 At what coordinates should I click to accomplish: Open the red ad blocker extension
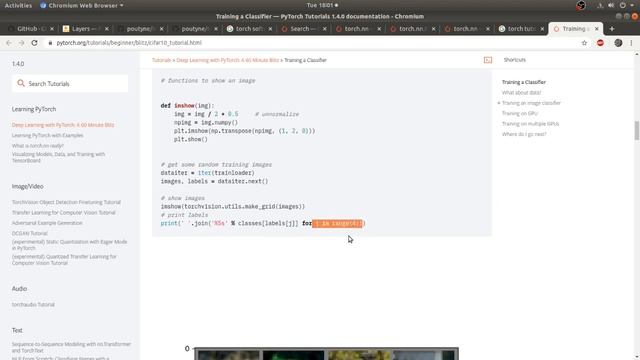600,43
